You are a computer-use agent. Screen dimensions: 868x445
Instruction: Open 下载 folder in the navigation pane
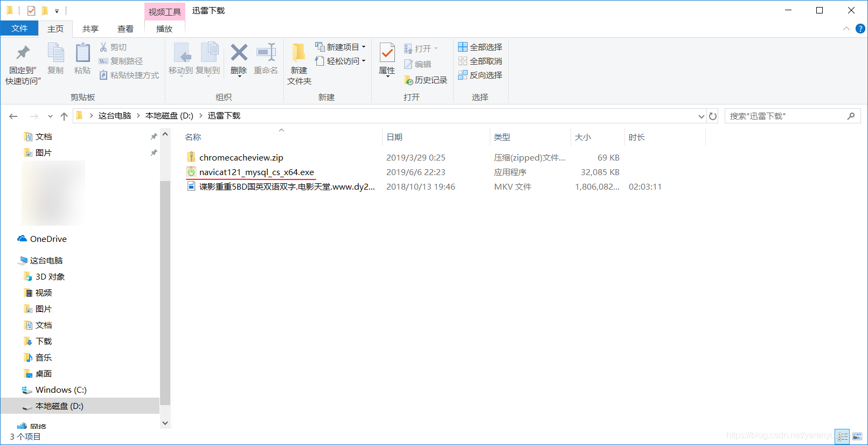coord(44,342)
